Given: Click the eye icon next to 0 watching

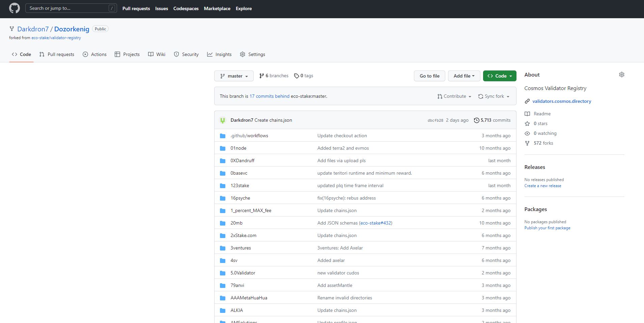Looking at the screenshot, I should coord(527,133).
